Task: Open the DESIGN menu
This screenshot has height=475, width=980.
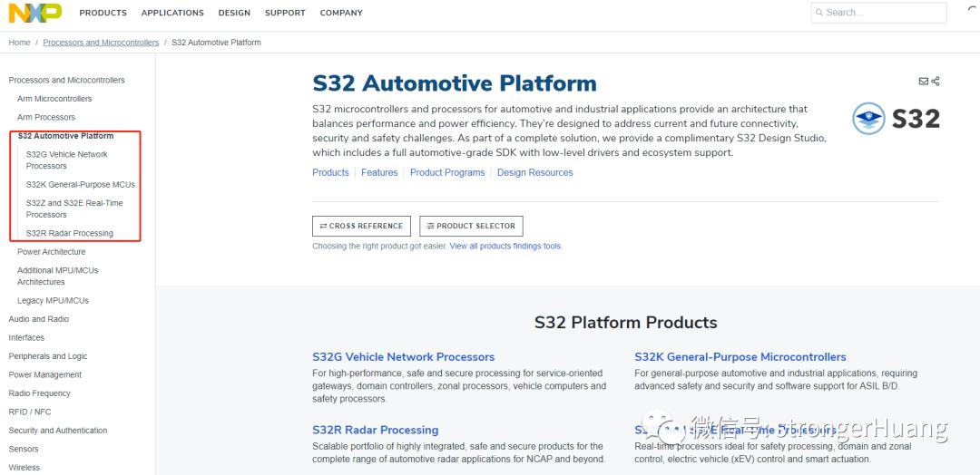Action: [234, 13]
